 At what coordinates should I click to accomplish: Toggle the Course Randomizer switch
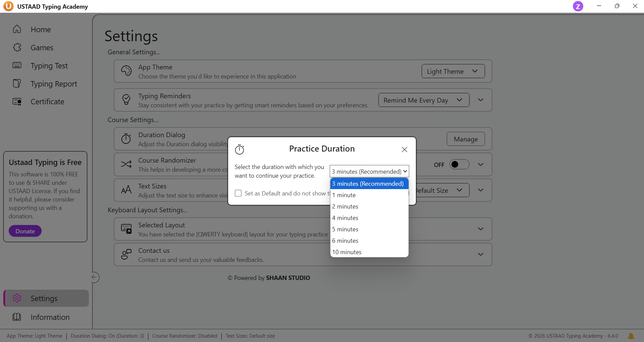459,165
